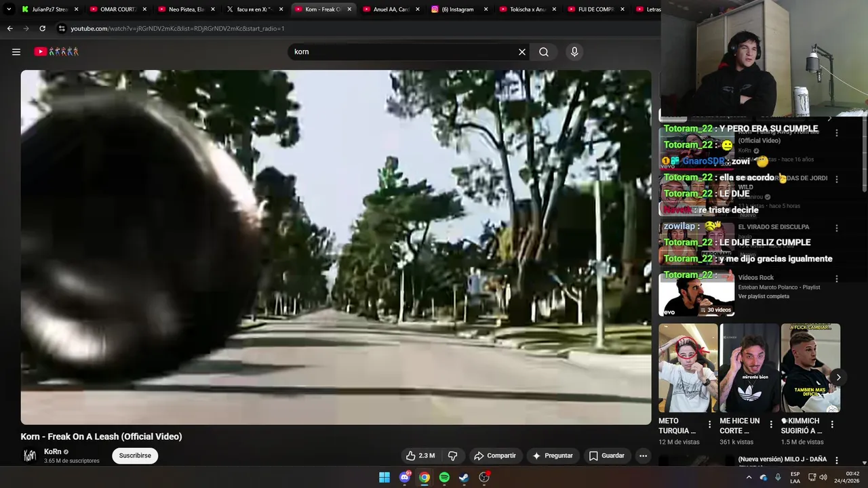The image size is (868, 488).
Task: Open options for EL VIRADO SE DISCULPA video
Action: [837, 228]
